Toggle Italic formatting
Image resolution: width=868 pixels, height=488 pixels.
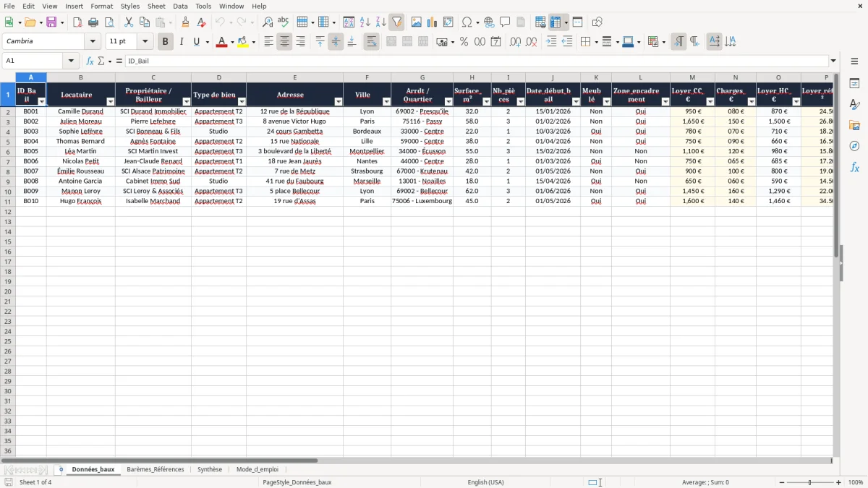[x=182, y=42]
